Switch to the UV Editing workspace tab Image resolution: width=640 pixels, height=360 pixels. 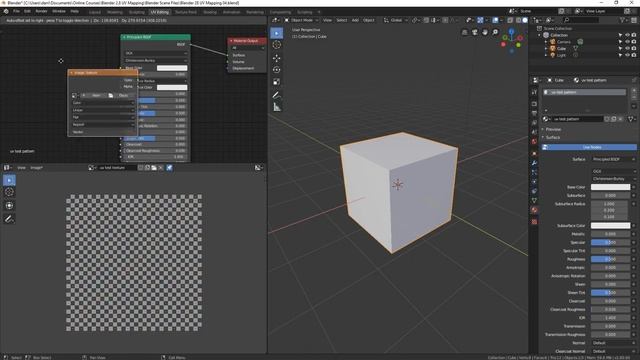coord(160,12)
